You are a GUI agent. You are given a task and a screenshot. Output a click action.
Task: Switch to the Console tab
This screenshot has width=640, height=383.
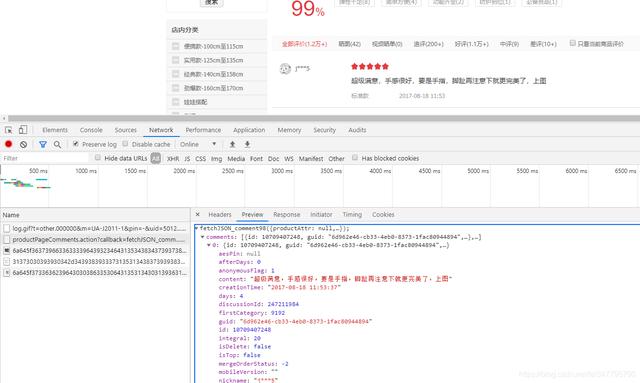coord(91,130)
